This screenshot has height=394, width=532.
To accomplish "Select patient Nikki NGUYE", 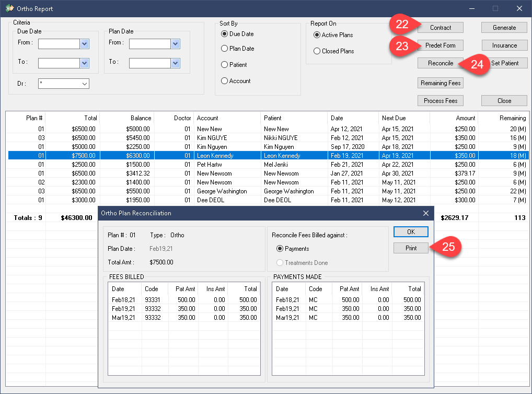I will pos(281,138).
